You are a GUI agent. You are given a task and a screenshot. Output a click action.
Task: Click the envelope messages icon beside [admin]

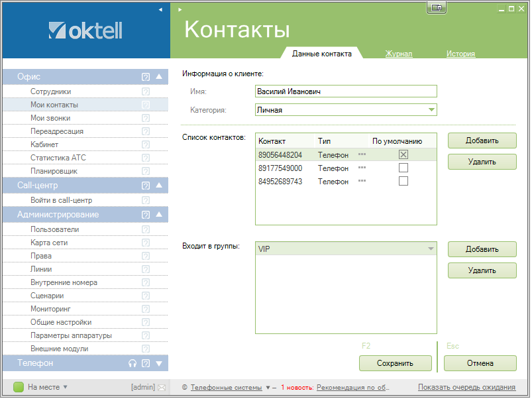click(162, 387)
